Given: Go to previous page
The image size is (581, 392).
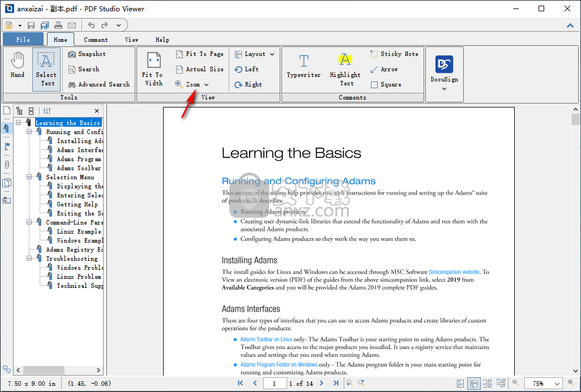Looking at the screenshot, I should click(x=255, y=383).
